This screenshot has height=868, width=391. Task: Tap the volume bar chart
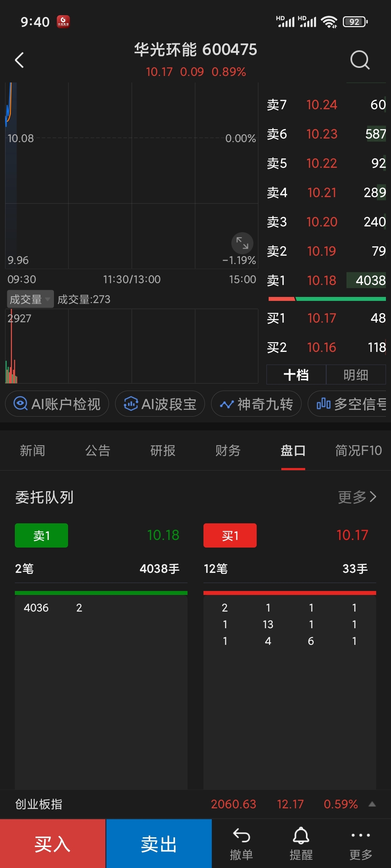(132, 346)
